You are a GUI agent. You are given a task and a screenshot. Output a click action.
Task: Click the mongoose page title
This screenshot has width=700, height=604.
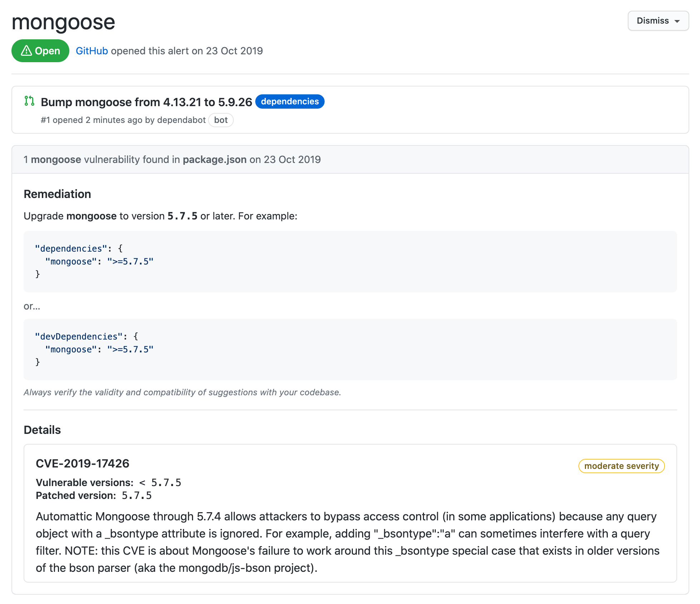pyautogui.click(x=63, y=22)
